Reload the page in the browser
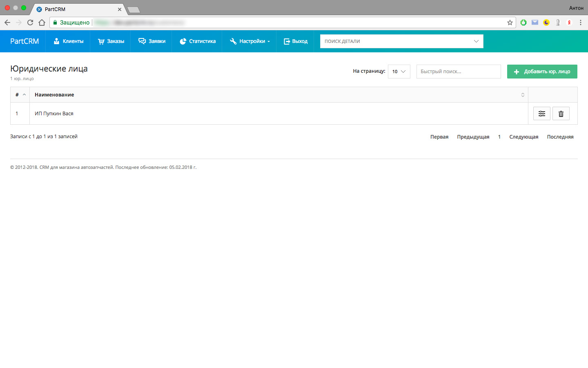Screen dimensions: 588x368 [30, 22]
